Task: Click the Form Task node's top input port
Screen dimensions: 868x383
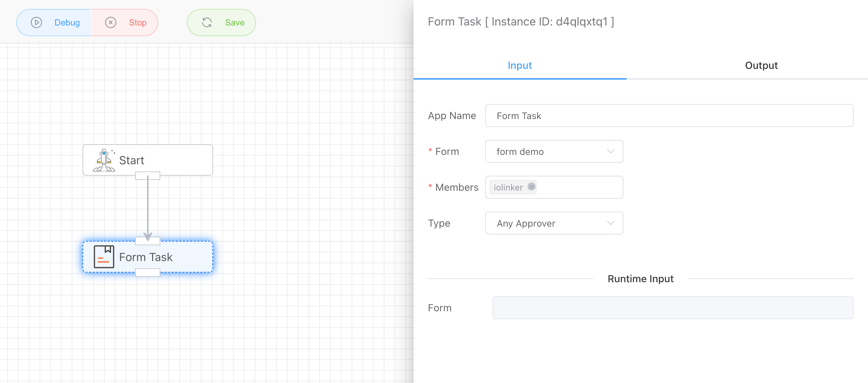Action: tap(147, 241)
